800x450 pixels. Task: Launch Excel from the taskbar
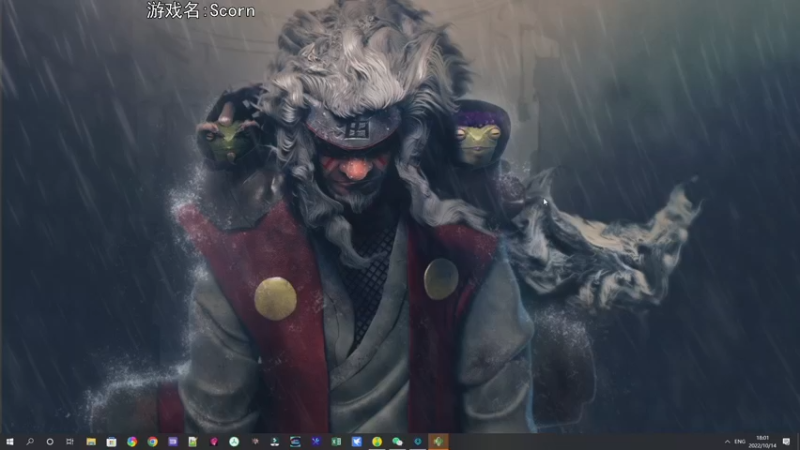coord(336,442)
